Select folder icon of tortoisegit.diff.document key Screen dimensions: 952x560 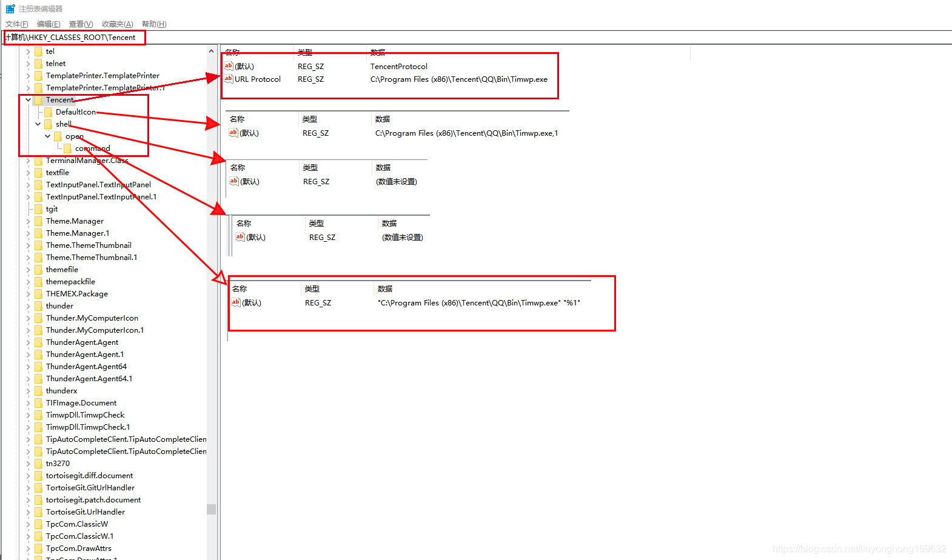click(39, 476)
